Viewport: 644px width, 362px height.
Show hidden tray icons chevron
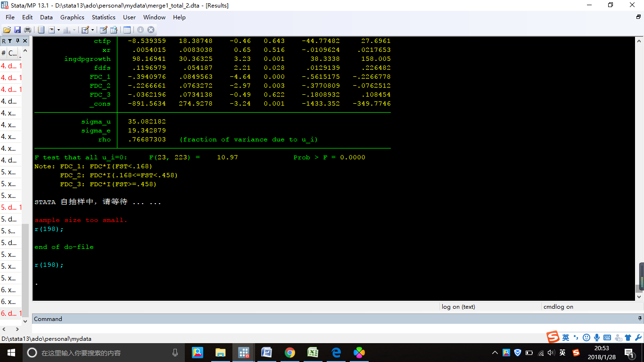[x=495, y=353]
